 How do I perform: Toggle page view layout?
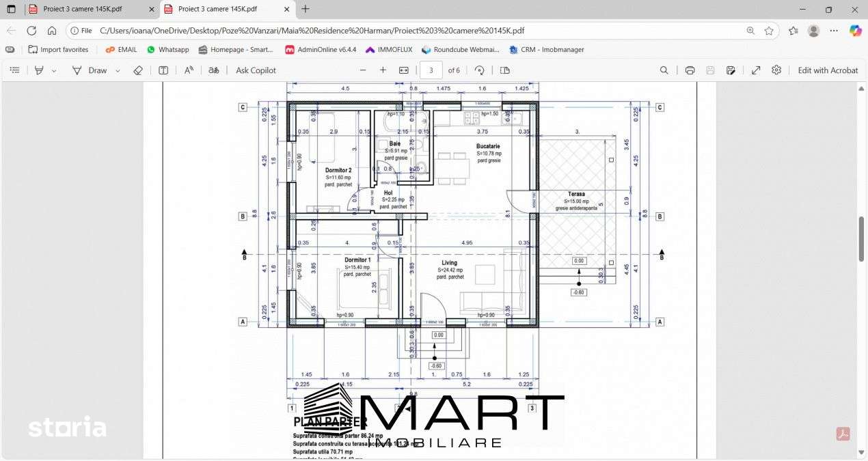click(x=505, y=70)
